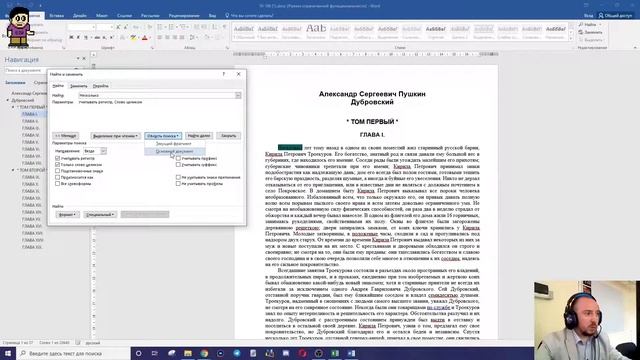
Task: Click the numbered list icon
Action: pos(171,27)
